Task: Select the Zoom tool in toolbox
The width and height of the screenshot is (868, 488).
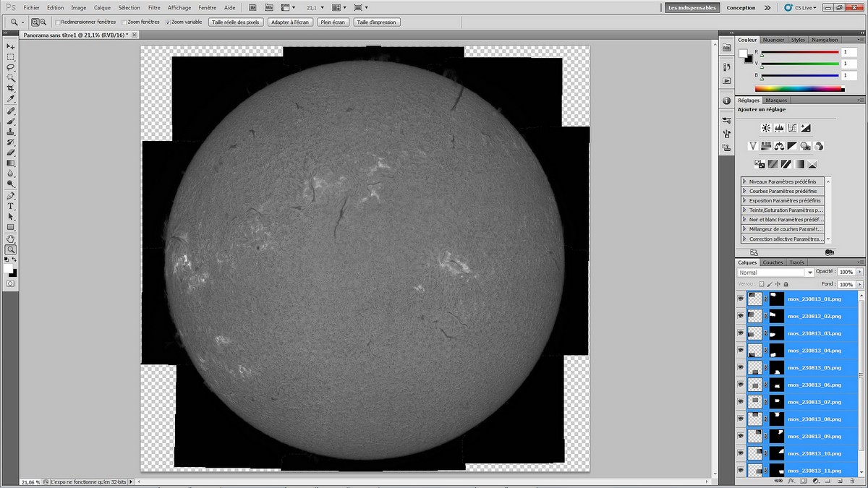Action: point(11,249)
